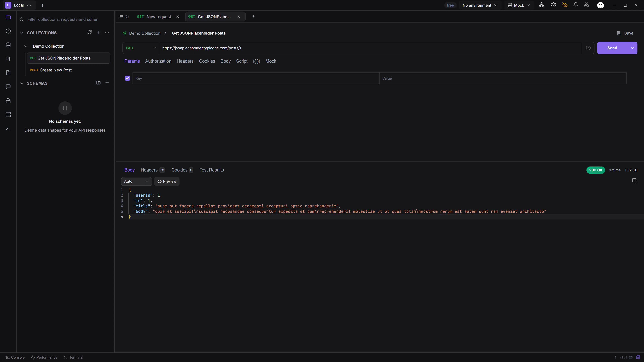
Task: Click the Send button
Action: pyautogui.click(x=612, y=48)
